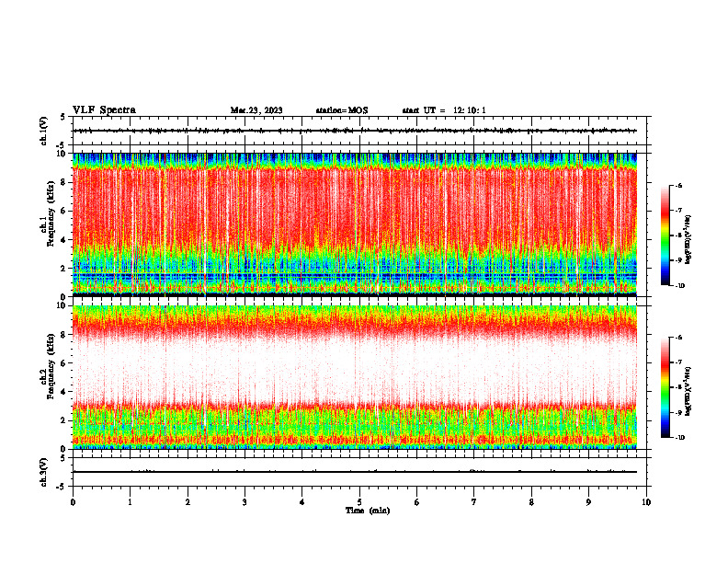Click the ch.1 color bar log(PSD) unit label
This screenshot has width=728, height=563.
pyautogui.click(x=688, y=240)
